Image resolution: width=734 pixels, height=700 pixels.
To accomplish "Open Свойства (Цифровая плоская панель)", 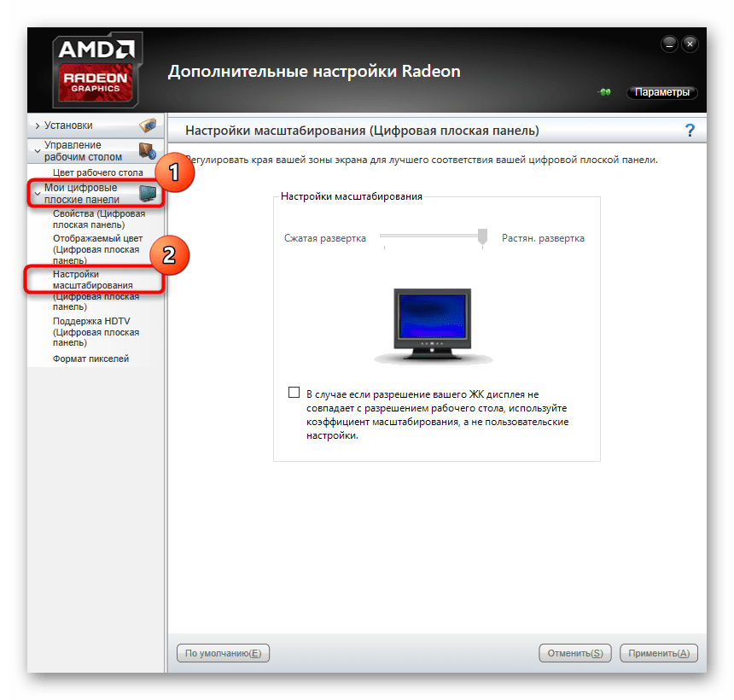I will tap(99, 219).
